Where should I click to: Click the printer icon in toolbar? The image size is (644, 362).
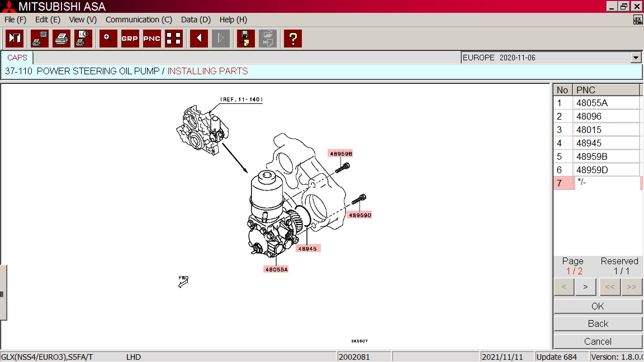click(x=61, y=39)
